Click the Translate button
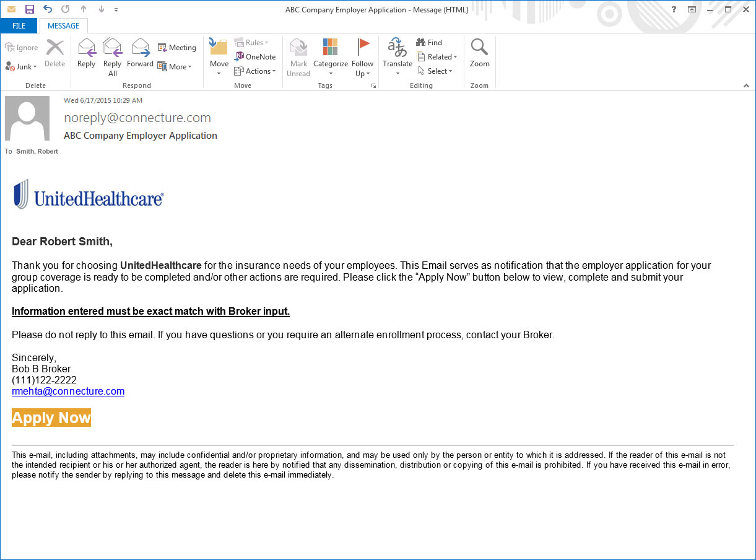The image size is (756, 560). click(x=398, y=57)
